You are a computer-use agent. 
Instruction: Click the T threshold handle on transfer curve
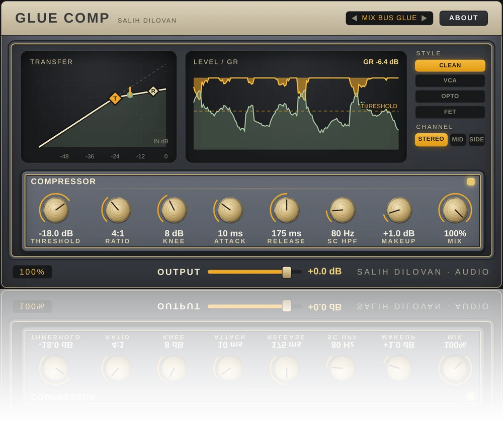tap(115, 99)
